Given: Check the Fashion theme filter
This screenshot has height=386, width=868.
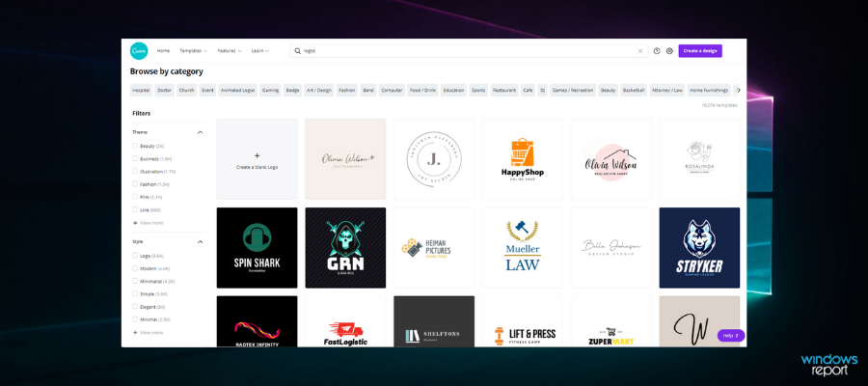Looking at the screenshot, I should [135, 184].
